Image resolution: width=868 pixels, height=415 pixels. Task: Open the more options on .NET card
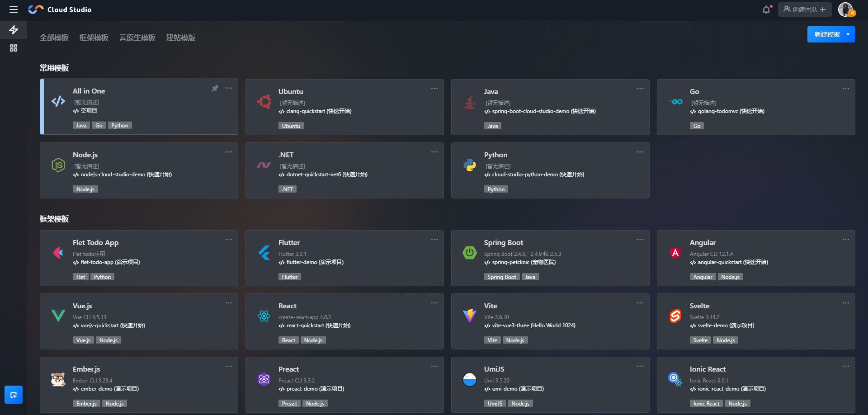click(434, 152)
